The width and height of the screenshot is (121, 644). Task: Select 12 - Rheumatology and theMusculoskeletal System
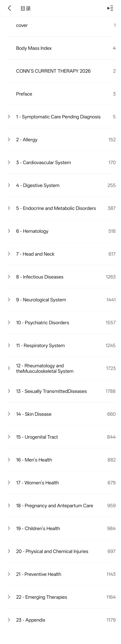tap(60, 368)
